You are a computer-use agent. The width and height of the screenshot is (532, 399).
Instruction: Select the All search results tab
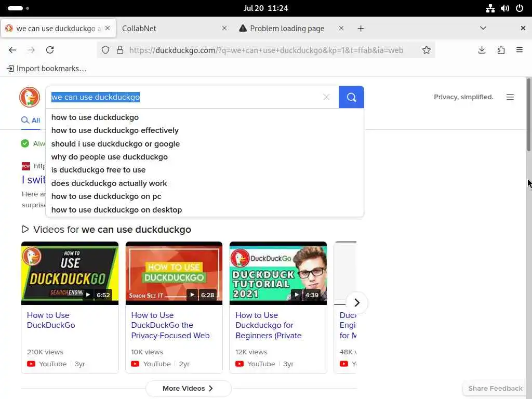tap(31, 120)
